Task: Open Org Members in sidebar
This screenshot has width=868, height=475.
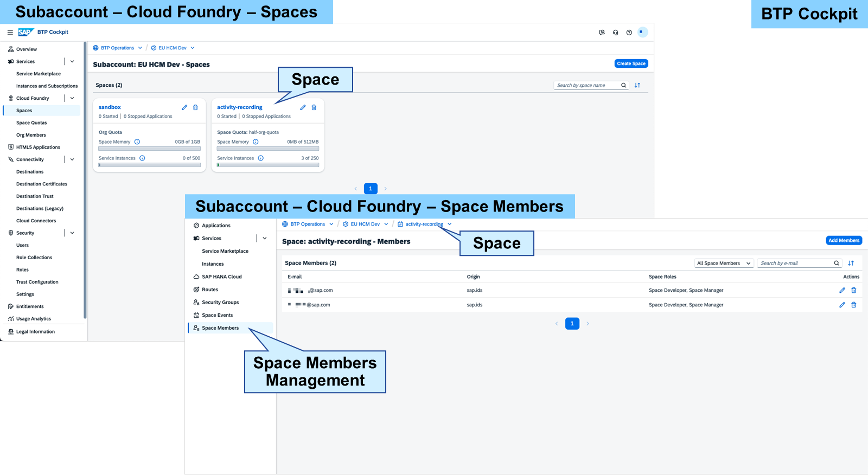Action: point(31,135)
